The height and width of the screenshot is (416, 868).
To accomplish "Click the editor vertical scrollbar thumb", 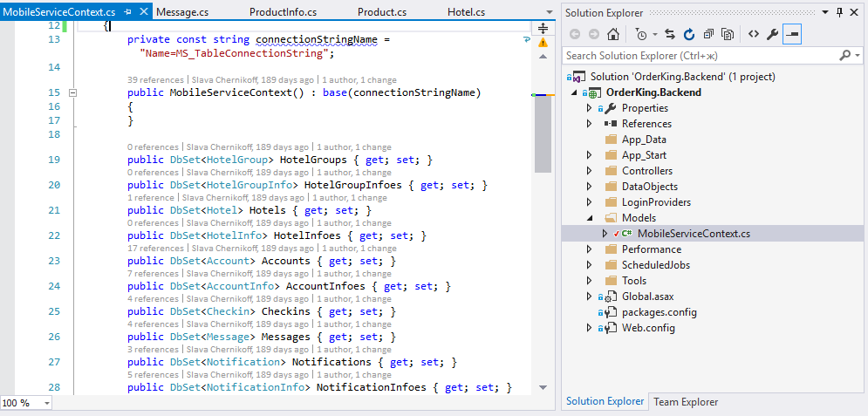I will (x=543, y=131).
